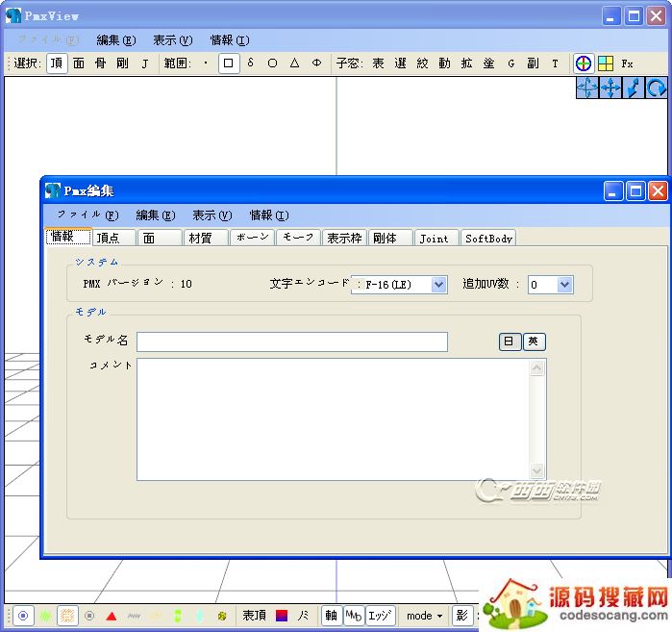
Task: Switch to the 材質 tab
Action: pos(204,238)
